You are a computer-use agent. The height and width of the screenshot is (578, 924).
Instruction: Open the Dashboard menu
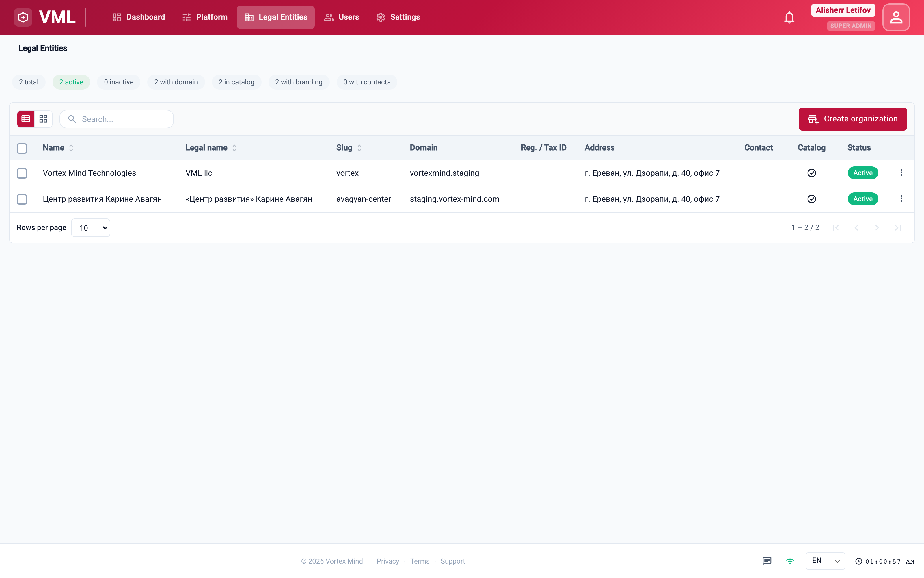tap(139, 17)
